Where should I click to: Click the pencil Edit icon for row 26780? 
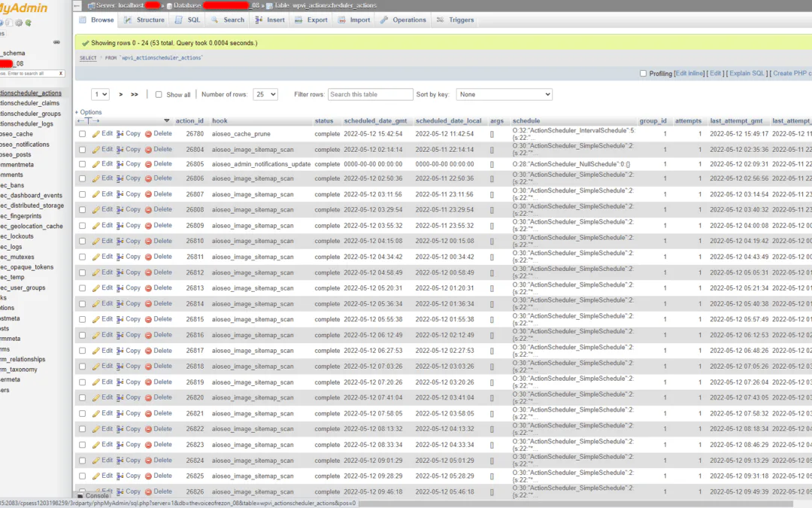(95, 134)
